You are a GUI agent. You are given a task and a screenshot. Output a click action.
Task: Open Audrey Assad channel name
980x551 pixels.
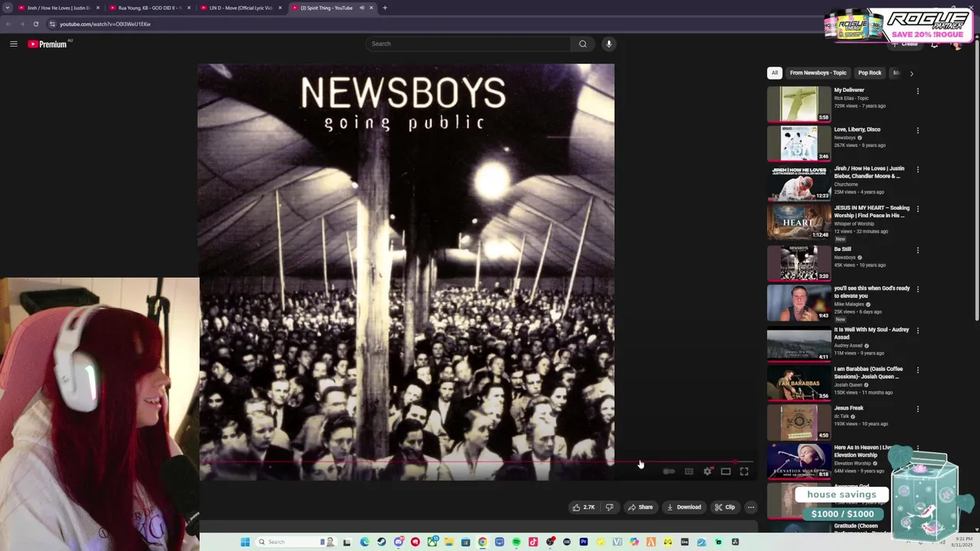(x=848, y=345)
